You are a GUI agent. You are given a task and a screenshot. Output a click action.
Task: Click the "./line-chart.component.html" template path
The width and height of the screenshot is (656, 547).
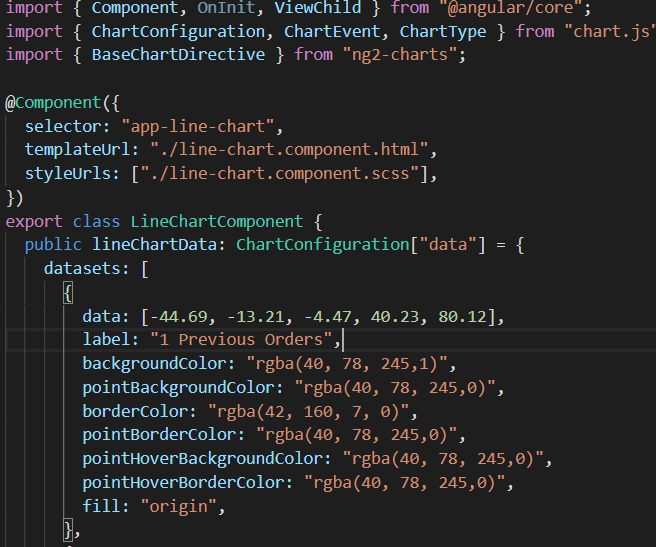pyautogui.click(x=292, y=150)
